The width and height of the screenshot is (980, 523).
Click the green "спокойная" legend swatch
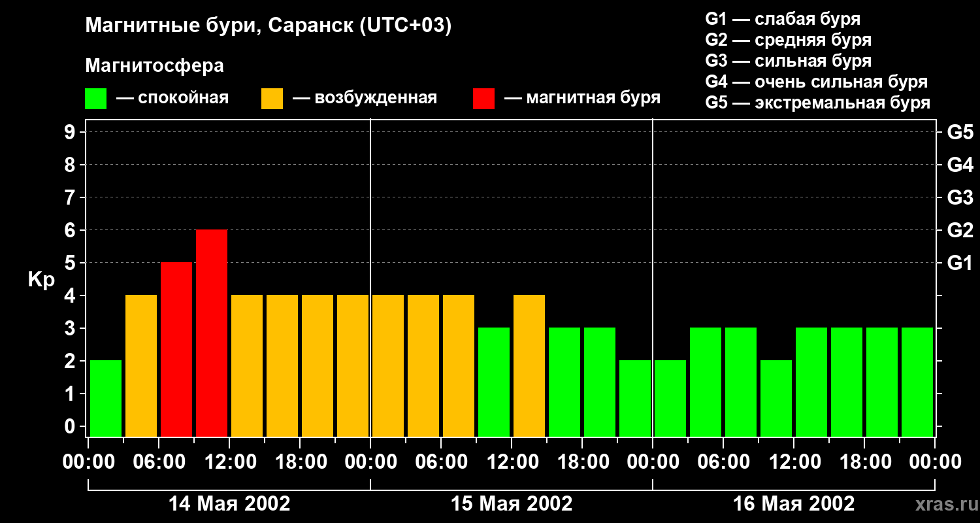pos(95,99)
